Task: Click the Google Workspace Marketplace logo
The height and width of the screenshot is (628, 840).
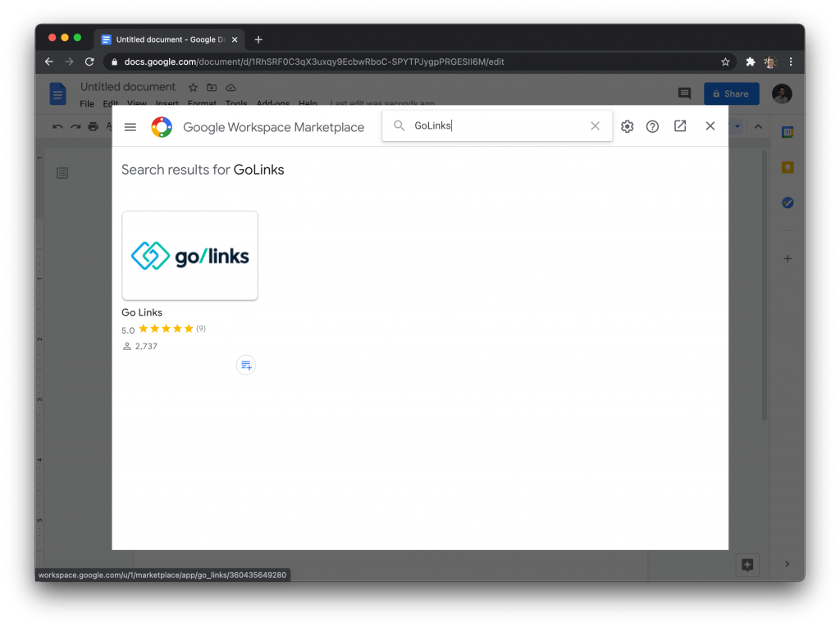Action: [162, 126]
